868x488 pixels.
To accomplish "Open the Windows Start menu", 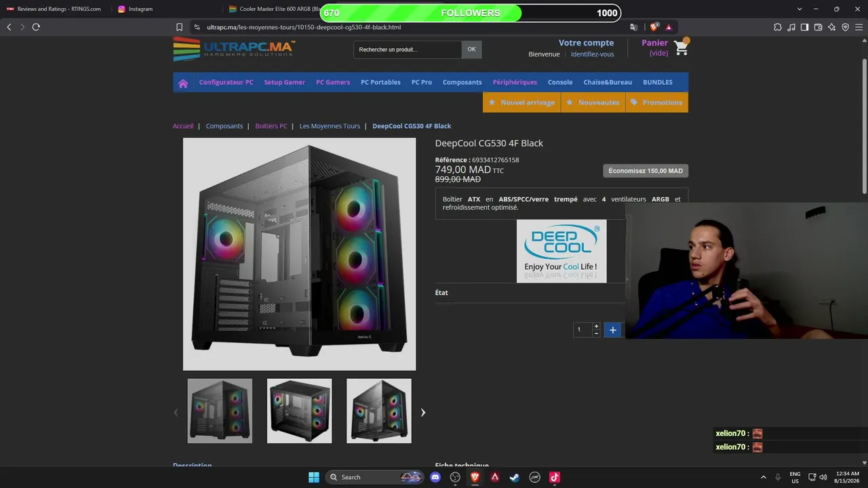I will [314, 477].
